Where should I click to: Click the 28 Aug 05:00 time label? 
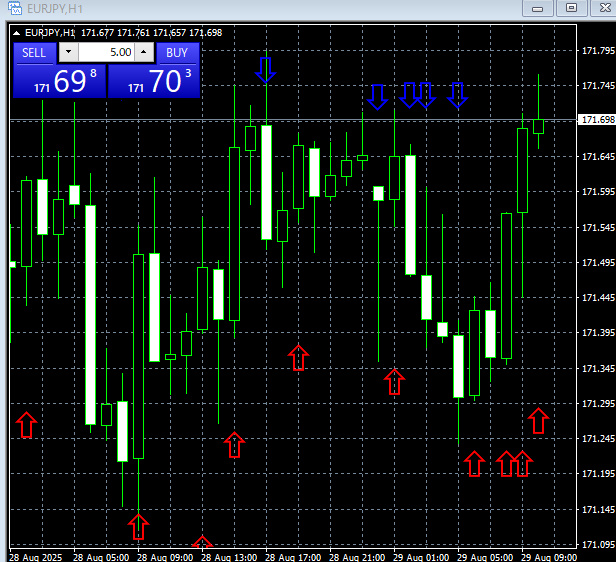pos(101,557)
